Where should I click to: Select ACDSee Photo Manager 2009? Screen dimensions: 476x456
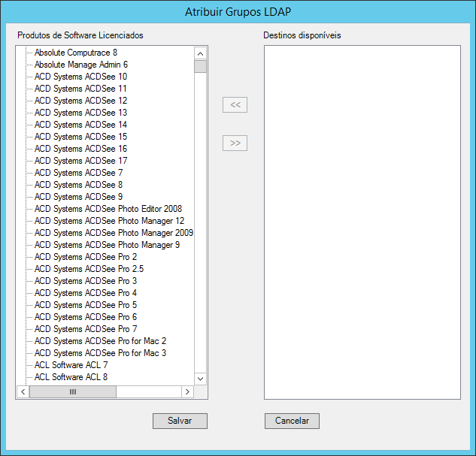point(114,233)
